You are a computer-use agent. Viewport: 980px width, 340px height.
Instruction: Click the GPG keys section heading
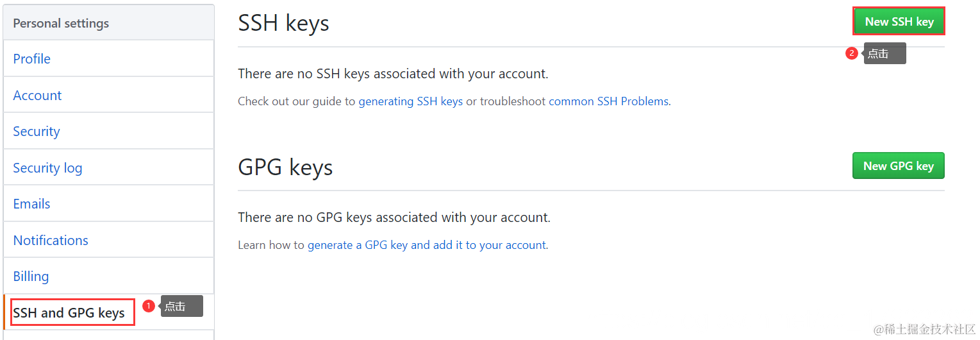(x=285, y=167)
